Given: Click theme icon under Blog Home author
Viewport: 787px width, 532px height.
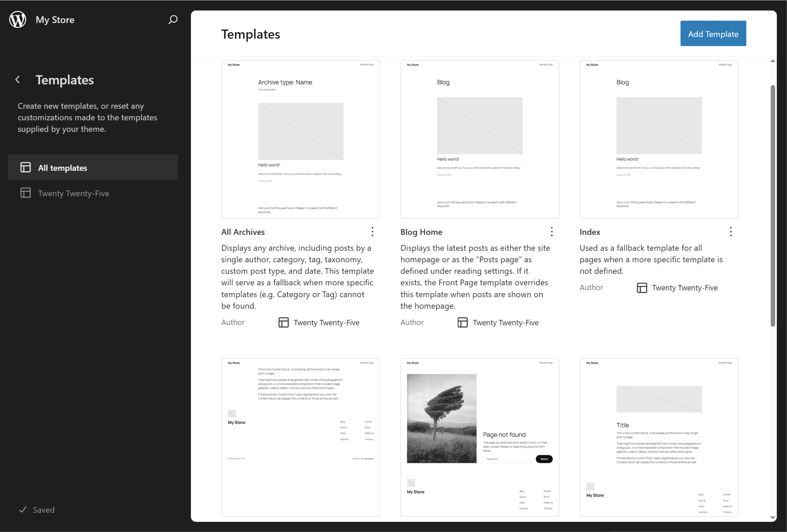Looking at the screenshot, I should tap(463, 322).
